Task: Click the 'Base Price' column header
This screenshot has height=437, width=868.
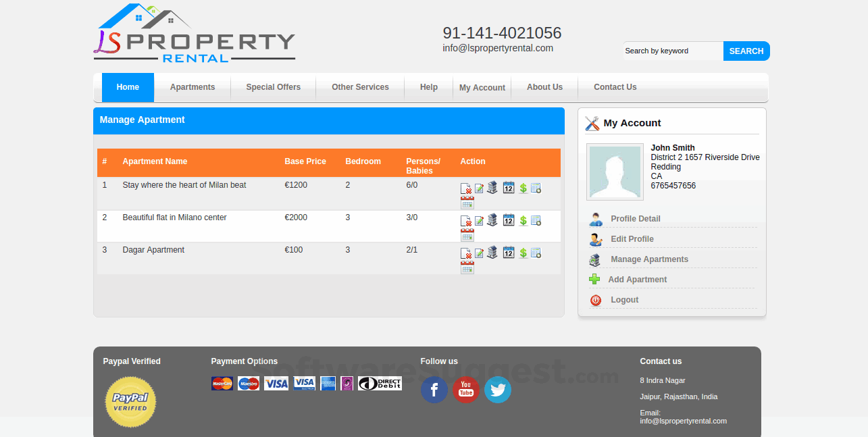Action: [x=305, y=161]
